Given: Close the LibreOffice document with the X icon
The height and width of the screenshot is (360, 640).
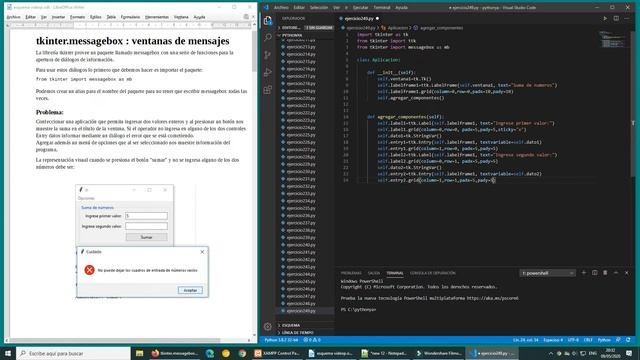Looking at the screenshot, I should coord(253,17).
